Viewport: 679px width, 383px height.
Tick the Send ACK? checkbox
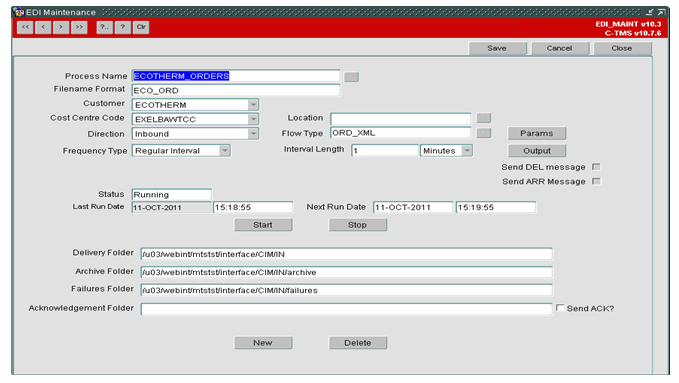[560, 308]
